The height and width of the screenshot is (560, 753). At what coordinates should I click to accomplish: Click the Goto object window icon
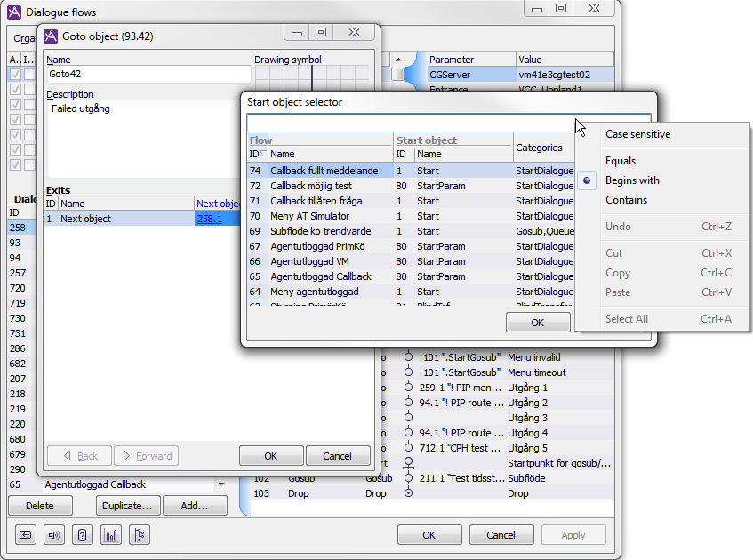tap(50, 36)
